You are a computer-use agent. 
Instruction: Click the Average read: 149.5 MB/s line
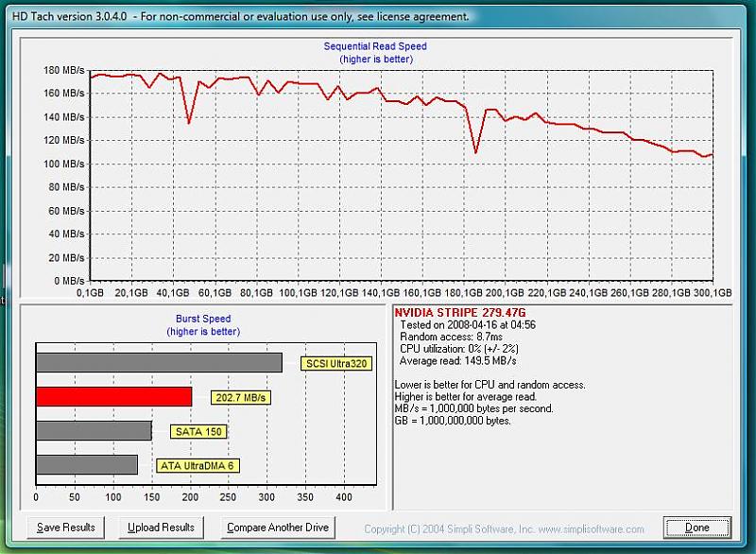click(458, 360)
